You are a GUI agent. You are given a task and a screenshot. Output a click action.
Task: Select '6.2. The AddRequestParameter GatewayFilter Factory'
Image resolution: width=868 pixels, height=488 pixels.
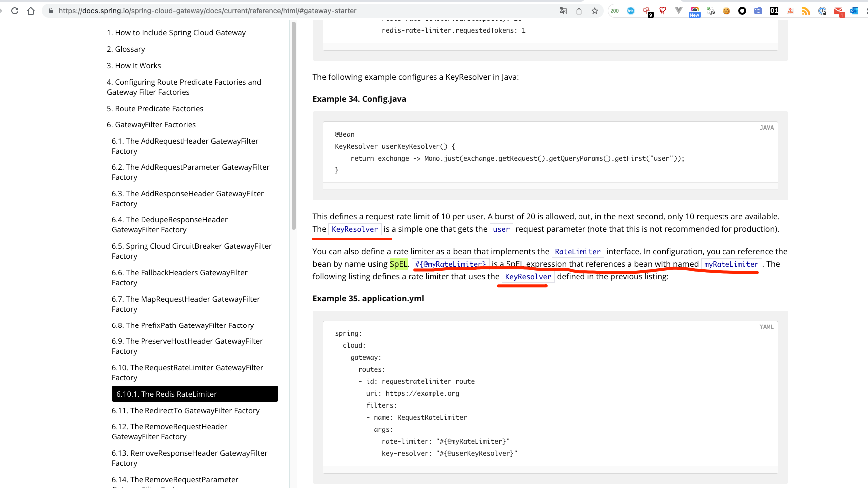coord(190,172)
